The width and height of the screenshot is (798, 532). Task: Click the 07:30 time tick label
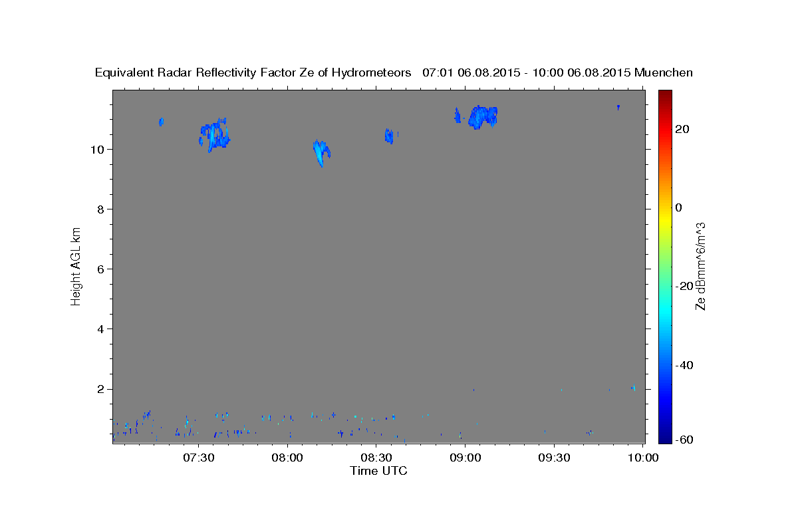tap(198, 458)
